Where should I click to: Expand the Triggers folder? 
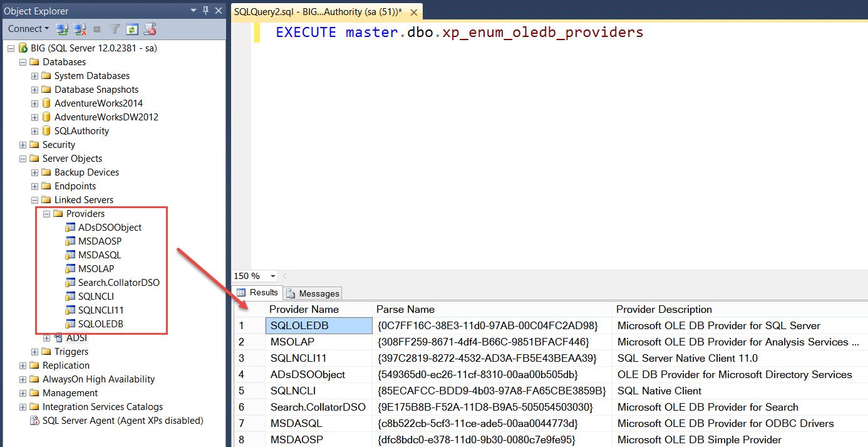pyautogui.click(x=35, y=352)
